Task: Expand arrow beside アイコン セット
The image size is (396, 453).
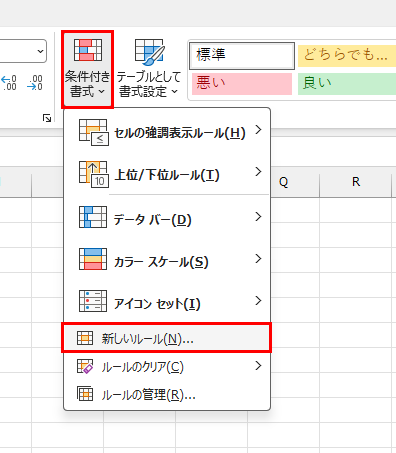Action: click(258, 301)
